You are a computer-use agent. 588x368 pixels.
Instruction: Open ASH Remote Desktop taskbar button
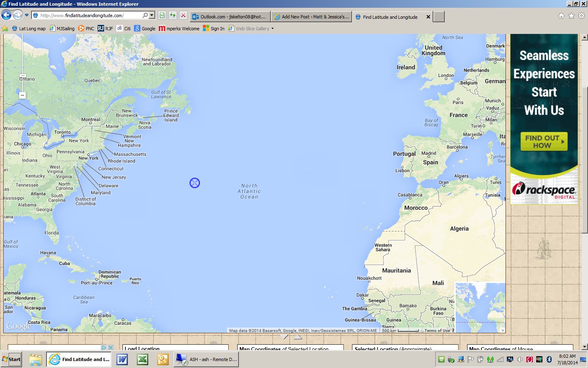pyautogui.click(x=206, y=359)
